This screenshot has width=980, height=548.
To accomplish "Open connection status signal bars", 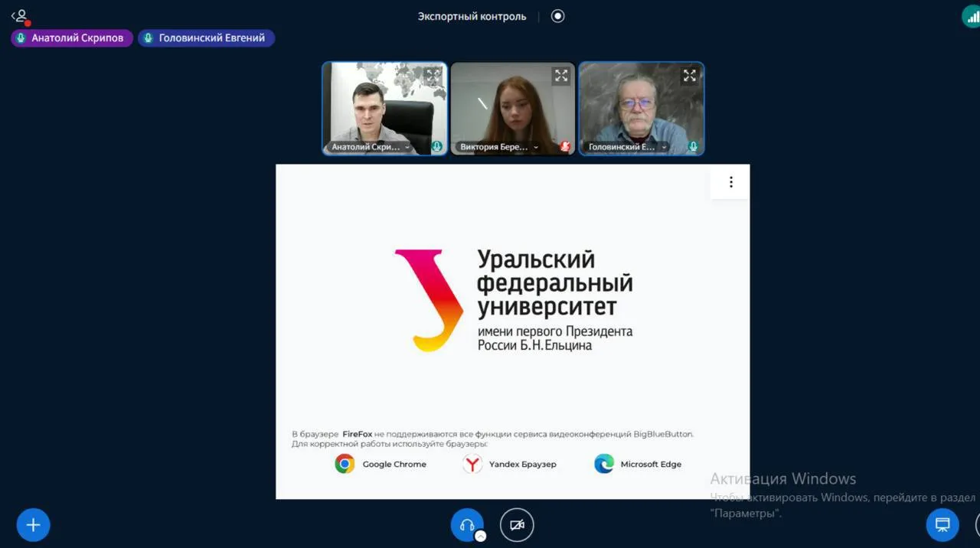I will click(972, 16).
